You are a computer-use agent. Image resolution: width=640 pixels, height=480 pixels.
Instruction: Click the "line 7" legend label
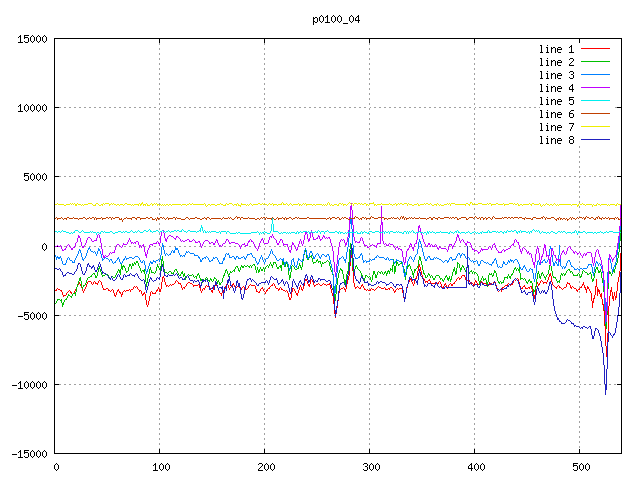click(556, 127)
